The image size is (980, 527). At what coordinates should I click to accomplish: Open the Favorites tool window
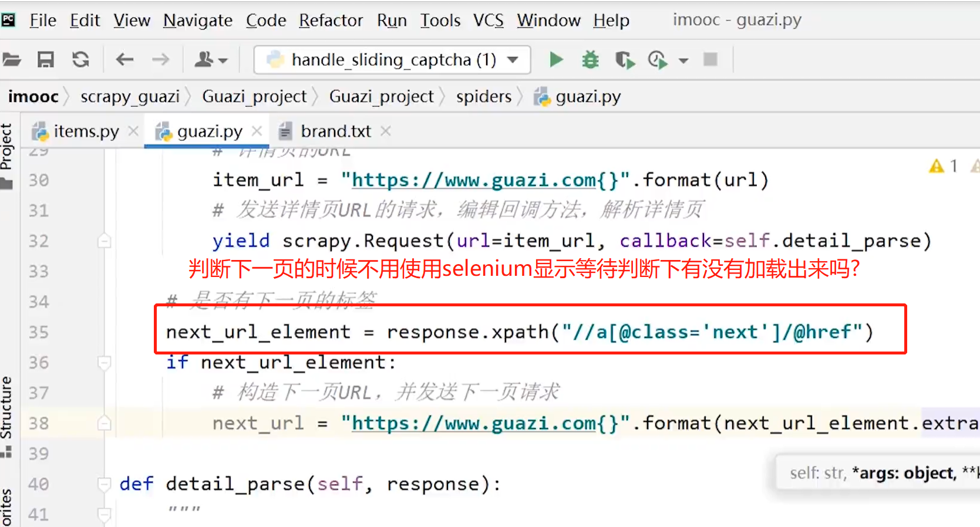[6, 508]
